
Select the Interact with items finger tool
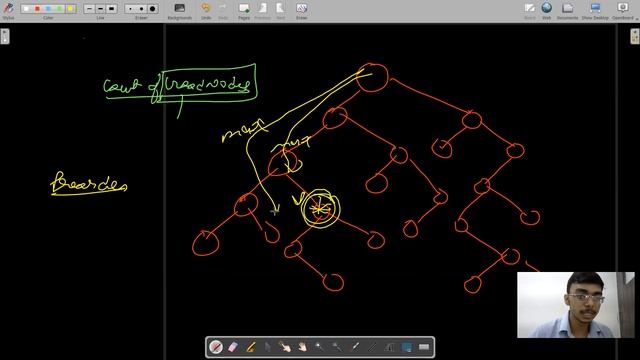pos(285,347)
